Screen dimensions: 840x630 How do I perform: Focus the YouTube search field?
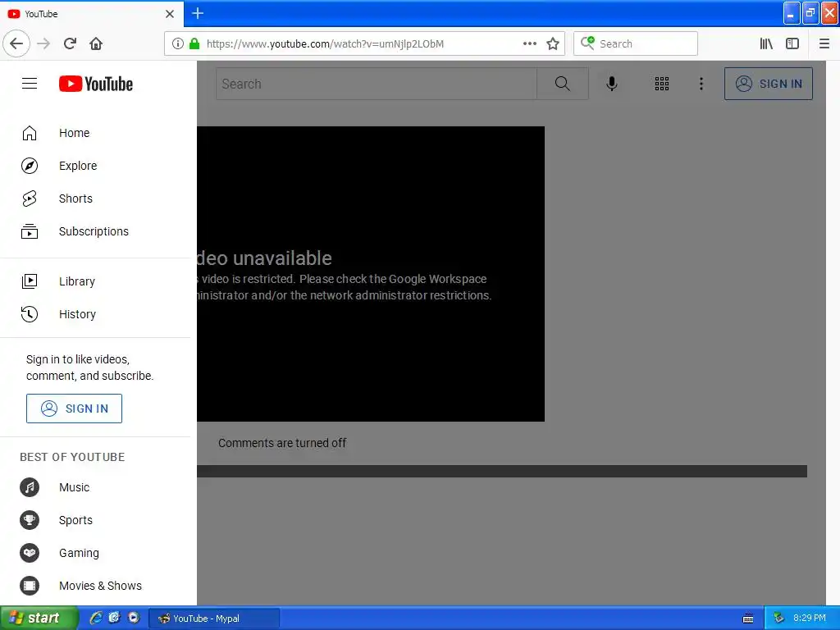(376, 84)
